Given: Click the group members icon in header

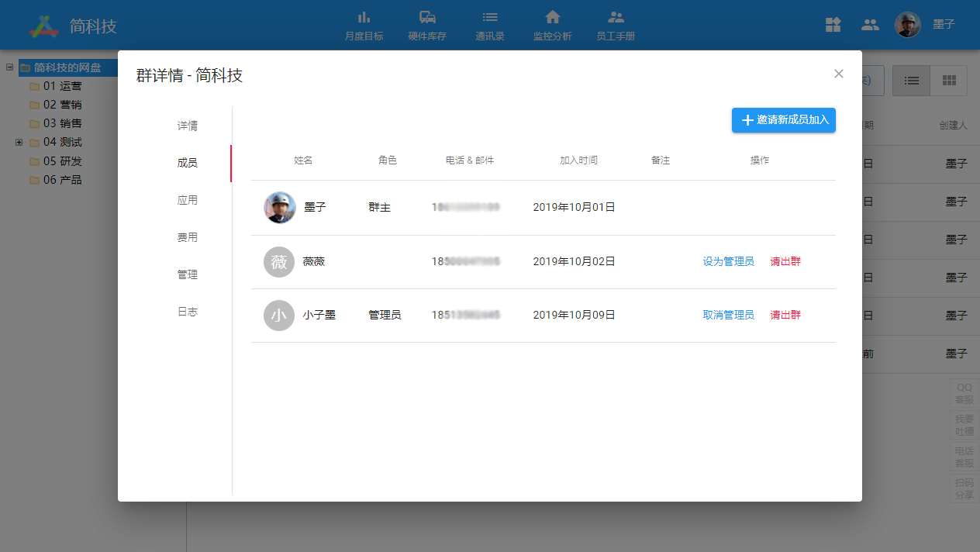Looking at the screenshot, I should 870,25.
